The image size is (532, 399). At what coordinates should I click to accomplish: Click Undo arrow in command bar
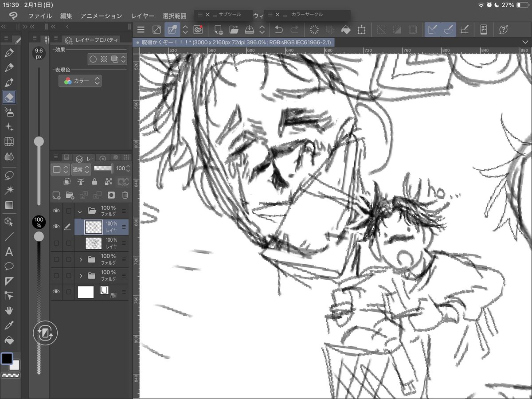(278, 30)
